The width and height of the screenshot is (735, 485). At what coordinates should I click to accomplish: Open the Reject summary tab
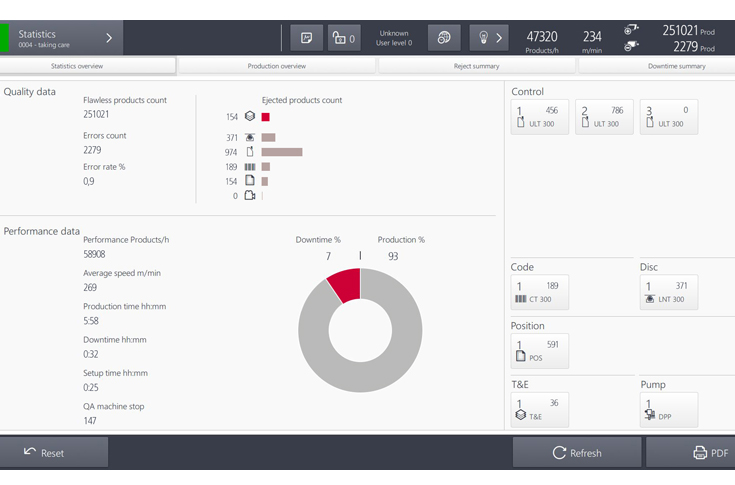[x=477, y=66]
